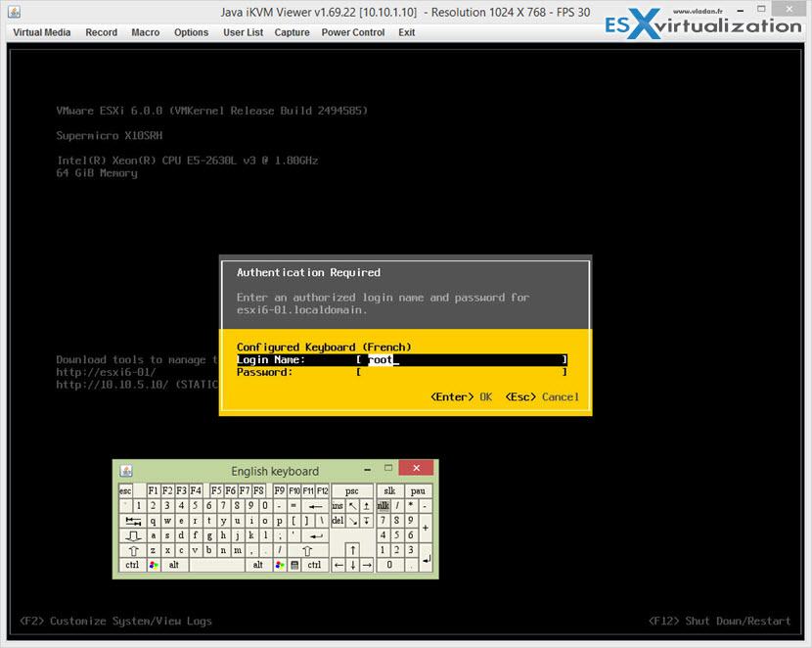This screenshot has height=648, width=812.
Task: Click the F2 Customize System/View Logs text
Action: point(115,621)
